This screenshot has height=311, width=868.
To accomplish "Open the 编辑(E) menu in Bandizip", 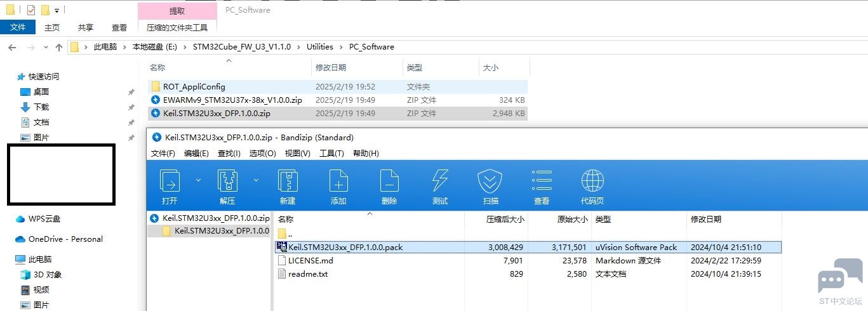I will (x=196, y=154).
